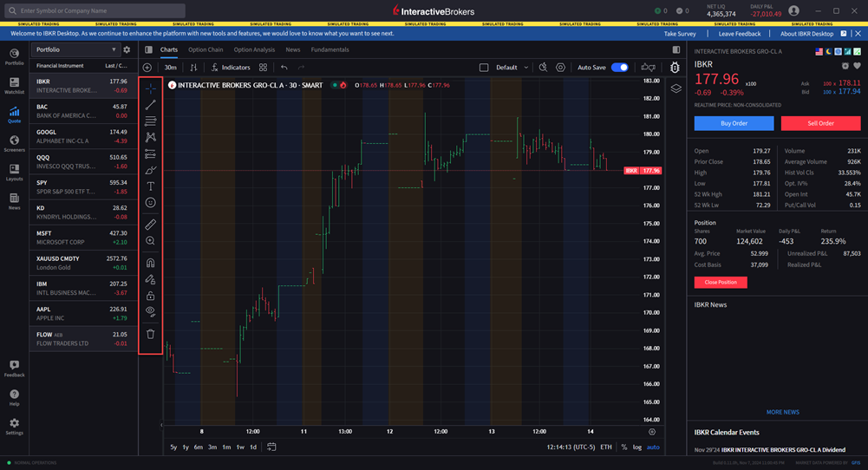Open the Indicators menu
Image resolution: width=868 pixels, height=470 pixels.
(231, 68)
